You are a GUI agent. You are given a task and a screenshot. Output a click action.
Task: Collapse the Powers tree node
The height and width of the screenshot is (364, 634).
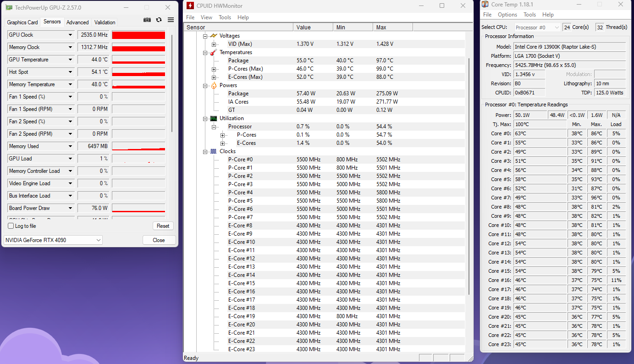[x=205, y=85]
